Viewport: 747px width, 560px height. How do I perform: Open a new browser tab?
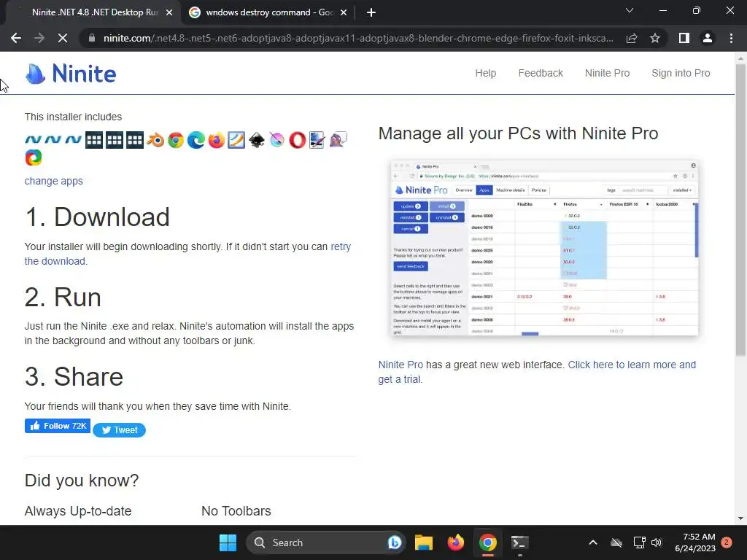point(371,13)
